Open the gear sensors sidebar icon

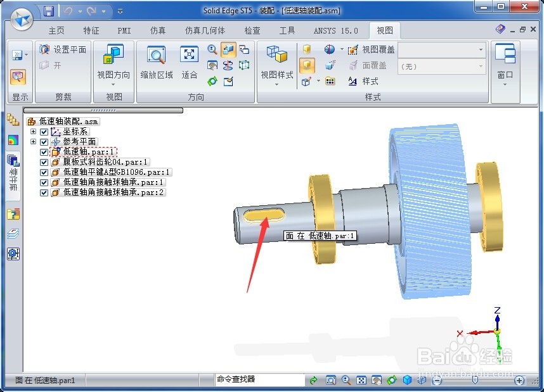(x=13, y=254)
